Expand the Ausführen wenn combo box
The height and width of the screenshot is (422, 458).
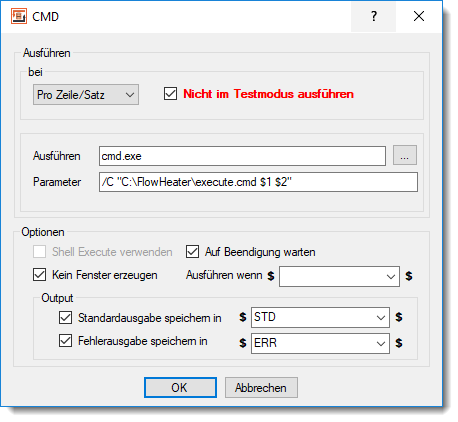[339, 276]
